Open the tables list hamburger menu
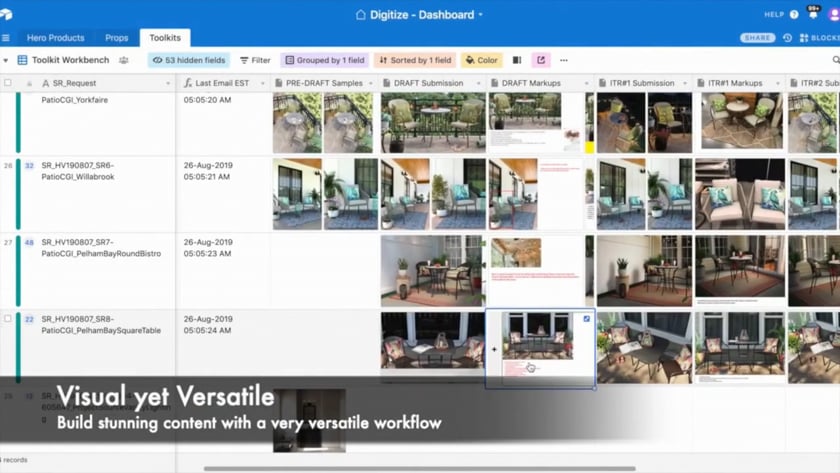Viewport: 840px width, 473px height. click(6, 38)
